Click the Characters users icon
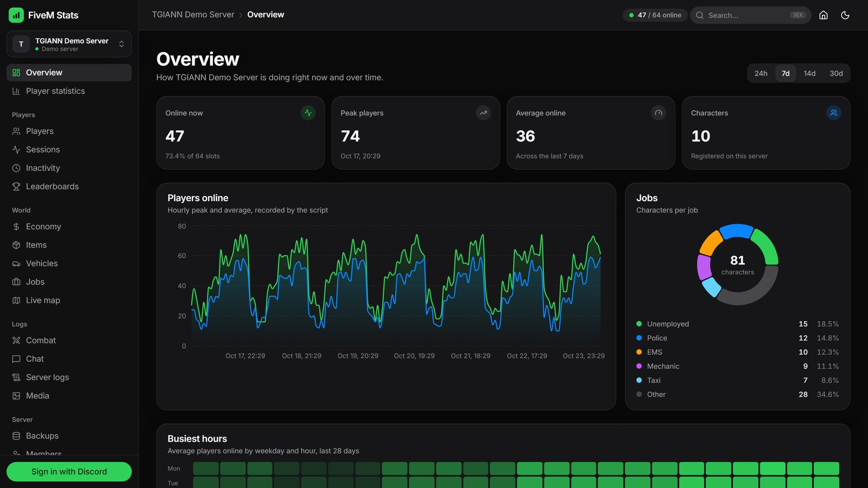Image resolution: width=868 pixels, height=488 pixels. [834, 113]
